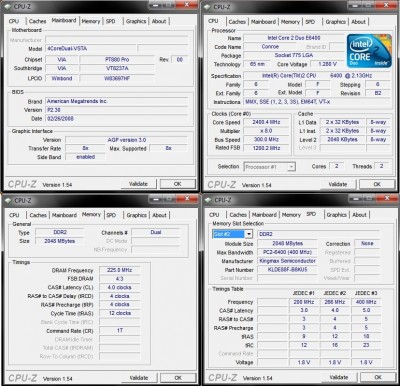Click the American Megatrends Inc. brand field
This screenshot has width=400, height=386.
pos(117,101)
